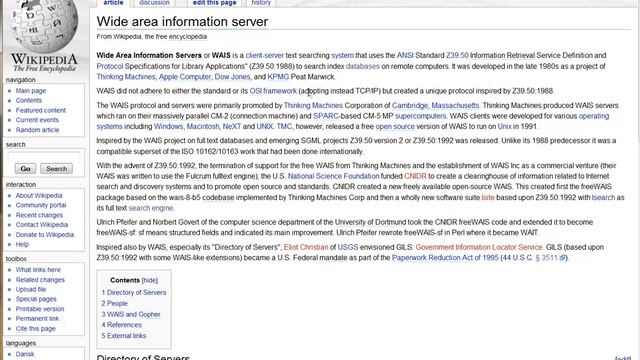Open Donate to Wikipedia link
640x360 pixels.
tap(44, 235)
